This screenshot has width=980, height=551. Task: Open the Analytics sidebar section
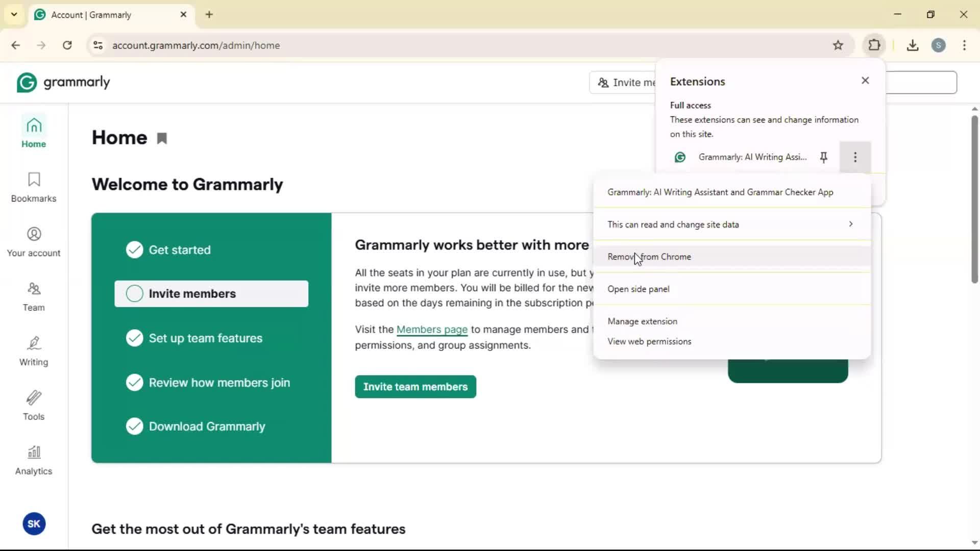click(x=34, y=461)
